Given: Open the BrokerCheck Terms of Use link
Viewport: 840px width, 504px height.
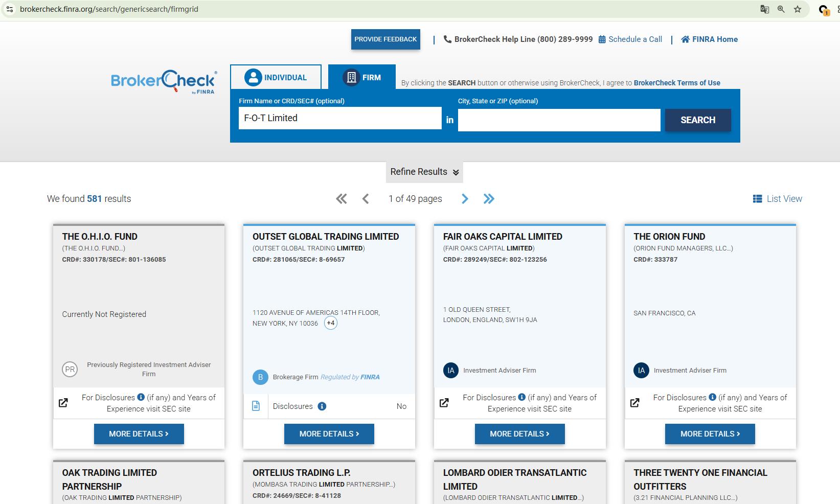Looking at the screenshot, I should click(676, 83).
